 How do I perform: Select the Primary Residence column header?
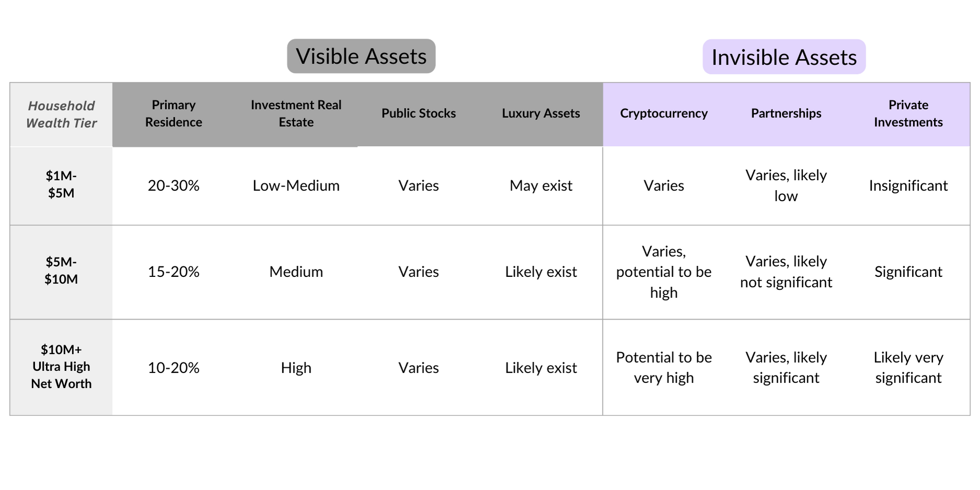(174, 113)
